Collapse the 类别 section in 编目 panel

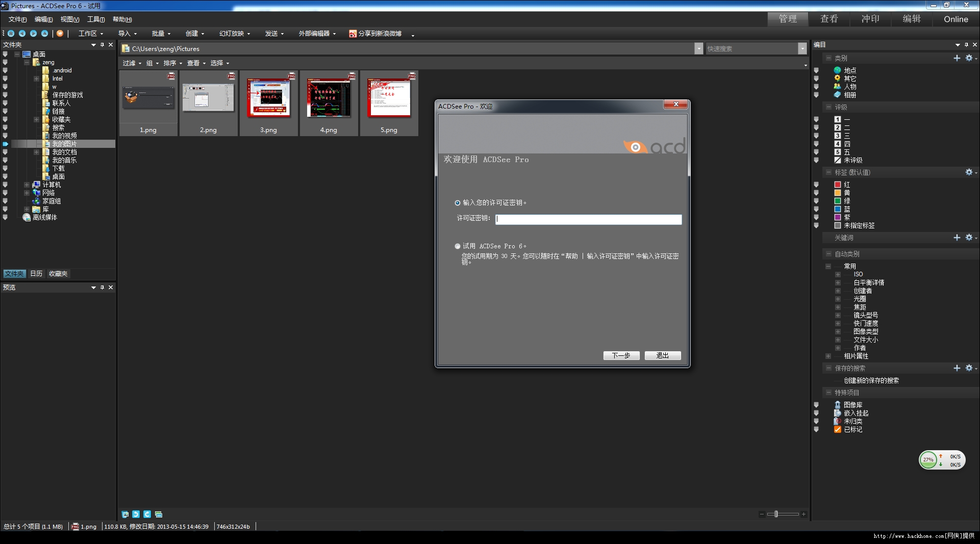point(828,58)
